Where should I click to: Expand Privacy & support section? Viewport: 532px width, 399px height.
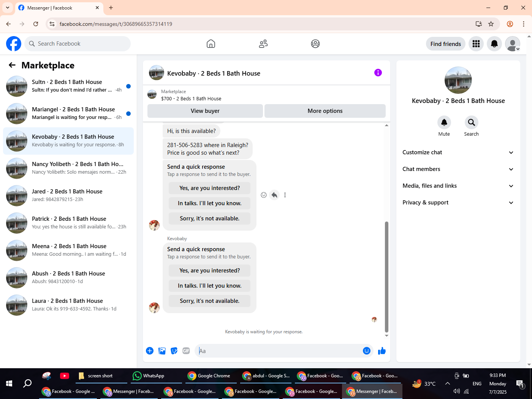point(458,203)
